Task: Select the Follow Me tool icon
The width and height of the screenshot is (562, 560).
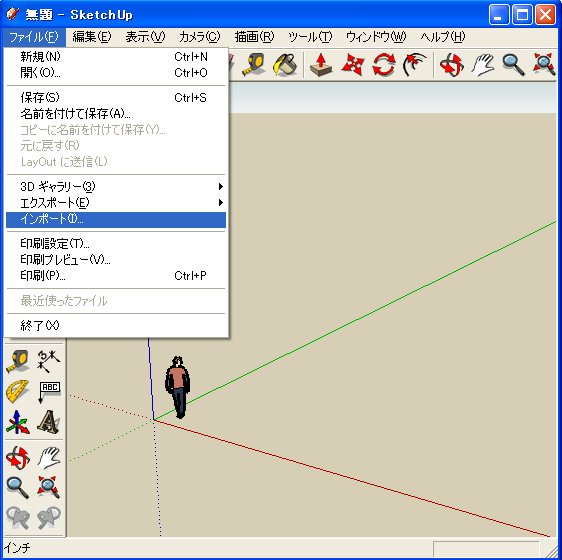Action: coord(414,65)
